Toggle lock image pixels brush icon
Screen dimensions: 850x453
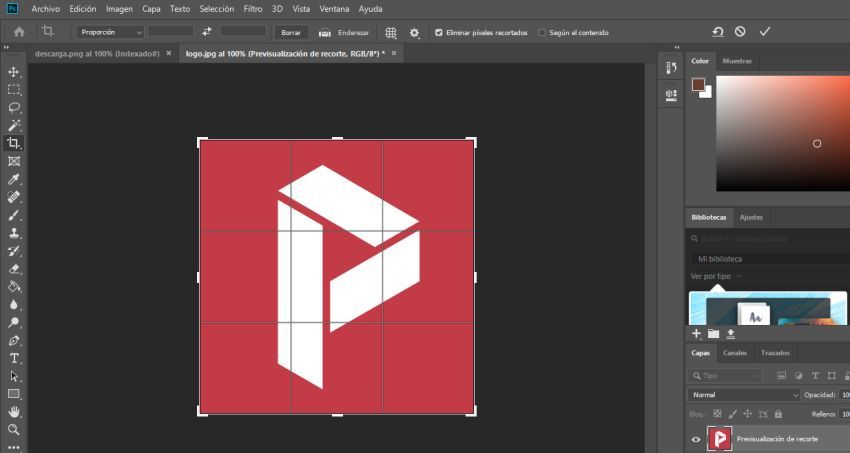[x=732, y=414]
